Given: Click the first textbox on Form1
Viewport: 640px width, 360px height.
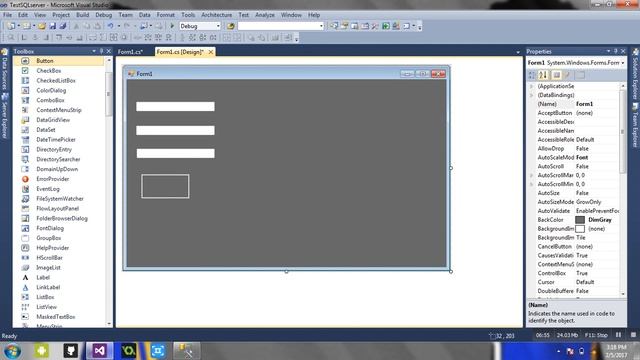Looking at the screenshot, I should click(x=175, y=107).
